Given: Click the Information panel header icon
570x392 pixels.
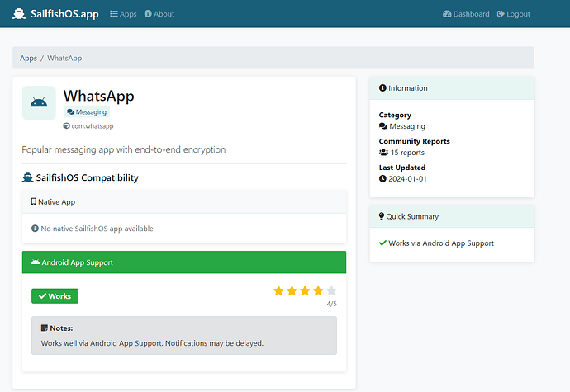Looking at the screenshot, I should click(382, 88).
